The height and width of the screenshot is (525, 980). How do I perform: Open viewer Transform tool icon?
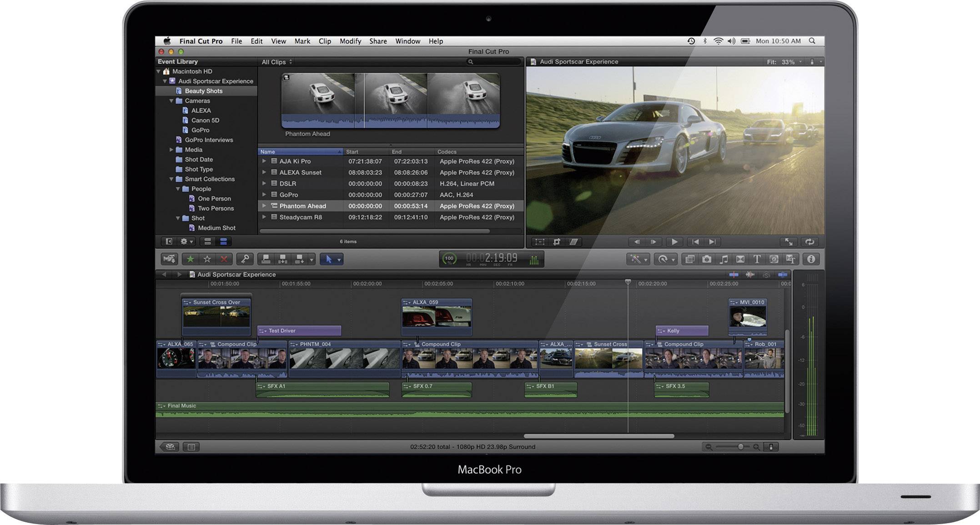539,242
